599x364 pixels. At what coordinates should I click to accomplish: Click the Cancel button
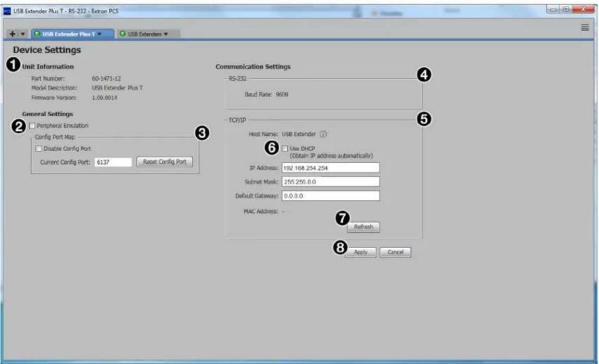(396, 252)
